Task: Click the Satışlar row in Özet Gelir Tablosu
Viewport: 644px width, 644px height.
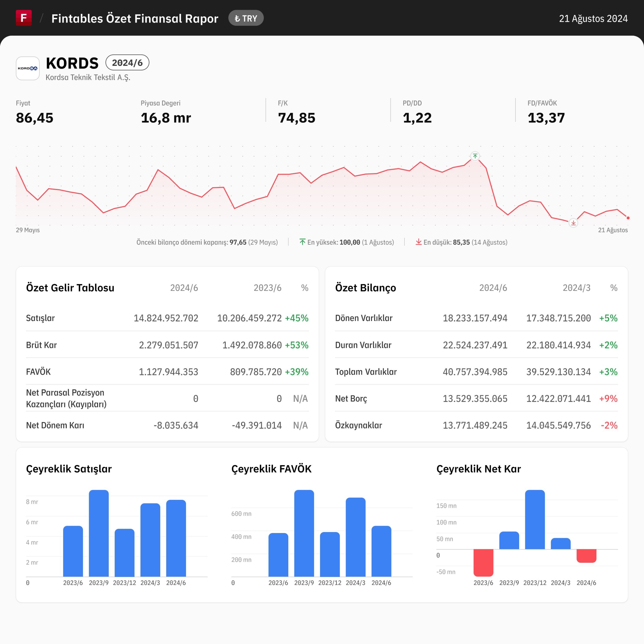Action: pos(167,318)
